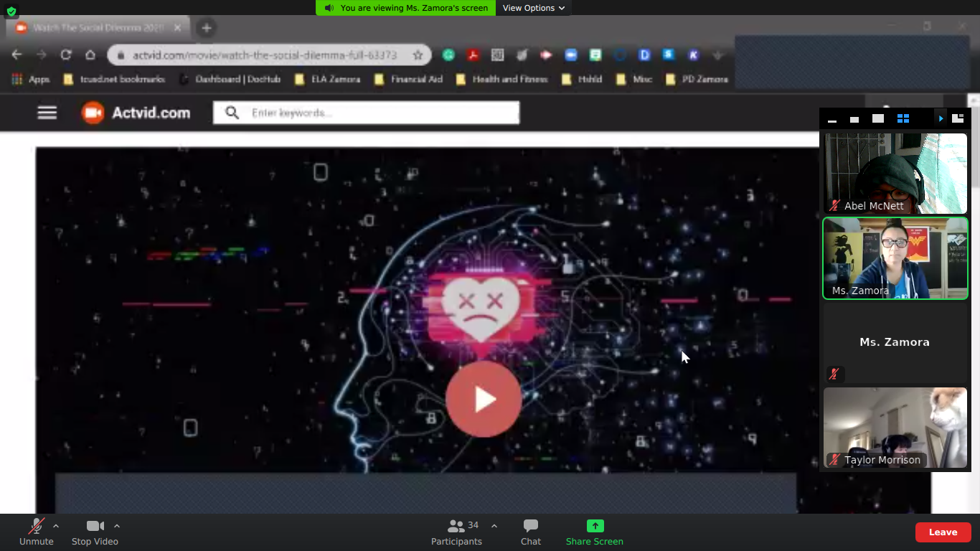Select Ms. Zamora's active video thumbnail
The width and height of the screenshot is (980, 551).
coord(895,258)
